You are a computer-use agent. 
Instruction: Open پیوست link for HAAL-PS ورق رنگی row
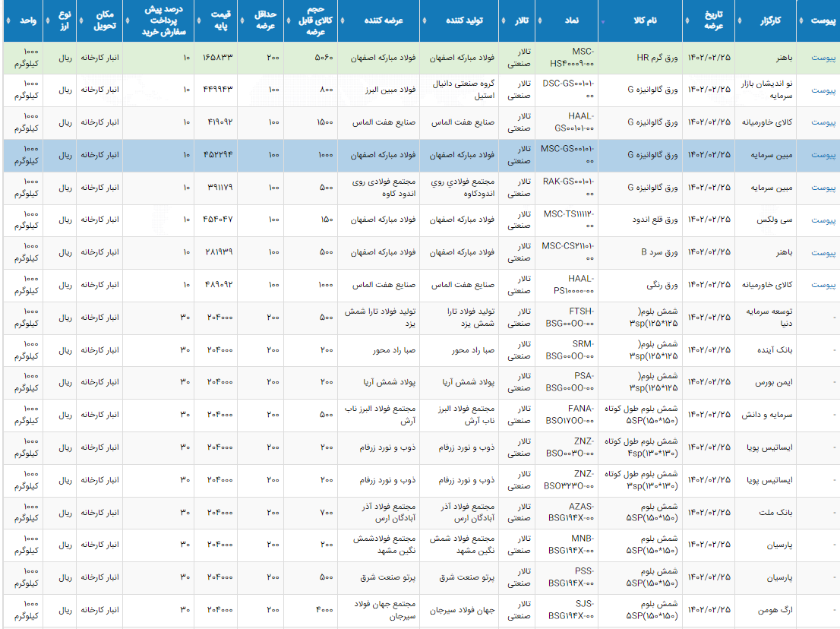[x=823, y=285]
